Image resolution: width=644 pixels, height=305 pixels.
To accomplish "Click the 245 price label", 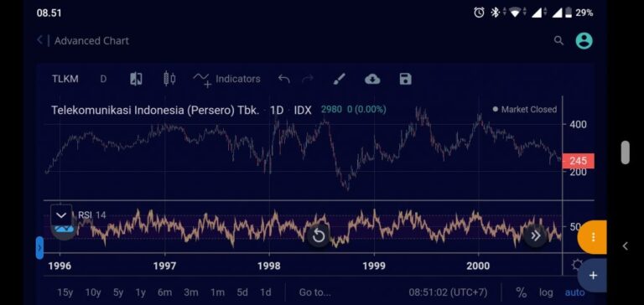I will point(578,161).
